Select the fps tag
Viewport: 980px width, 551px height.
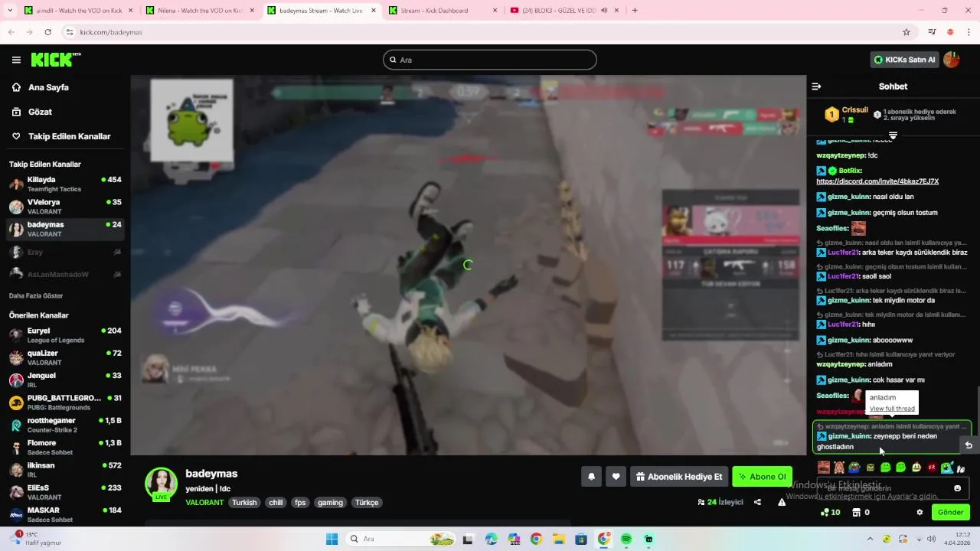click(300, 503)
